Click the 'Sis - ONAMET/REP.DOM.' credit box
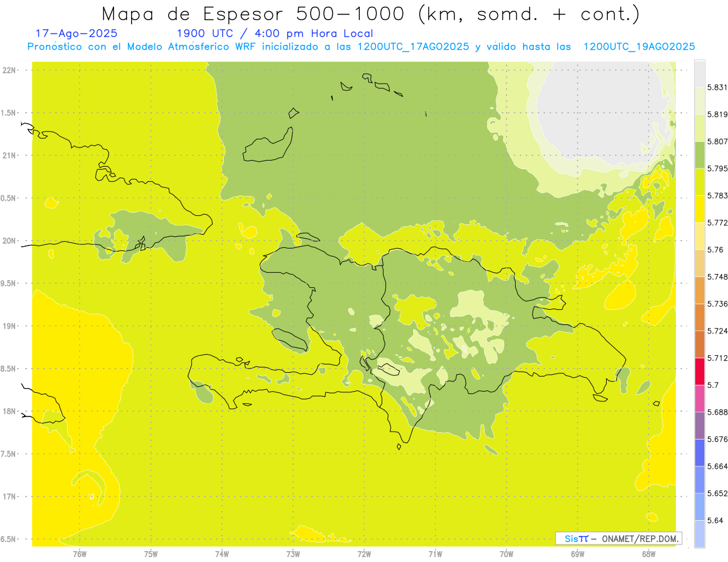 (x=618, y=538)
